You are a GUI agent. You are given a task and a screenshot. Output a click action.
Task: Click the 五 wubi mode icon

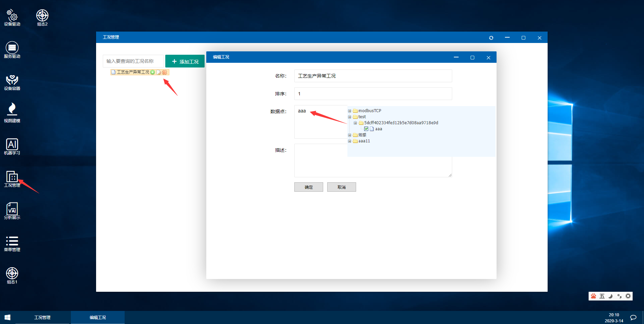(x=602, y=296)
